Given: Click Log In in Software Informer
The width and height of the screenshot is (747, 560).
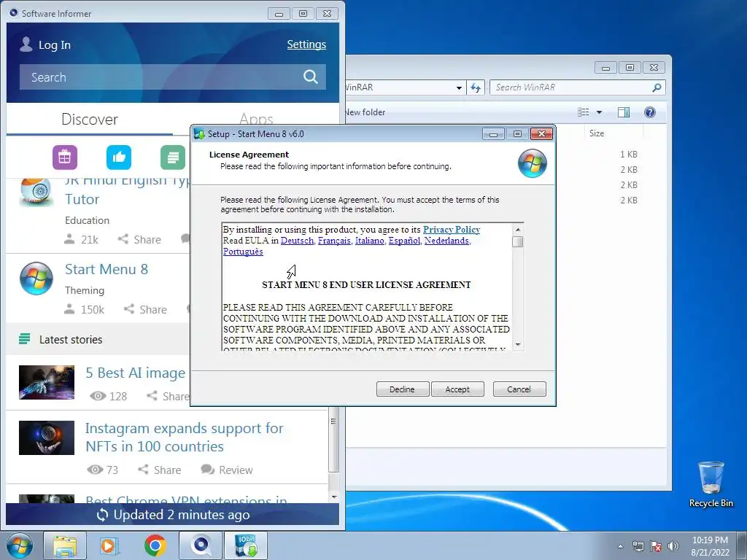Looking at the screenshot, I should [x=54, y=44].
